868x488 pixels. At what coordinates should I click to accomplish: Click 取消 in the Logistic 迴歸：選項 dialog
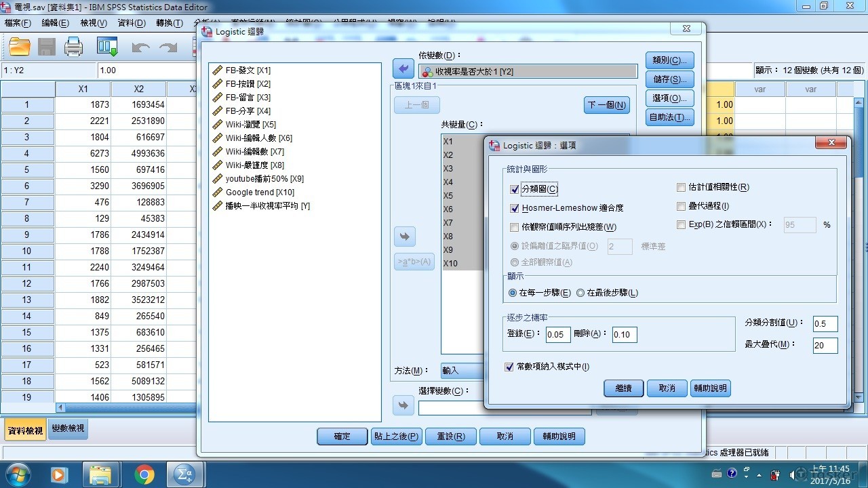point(667,388)
